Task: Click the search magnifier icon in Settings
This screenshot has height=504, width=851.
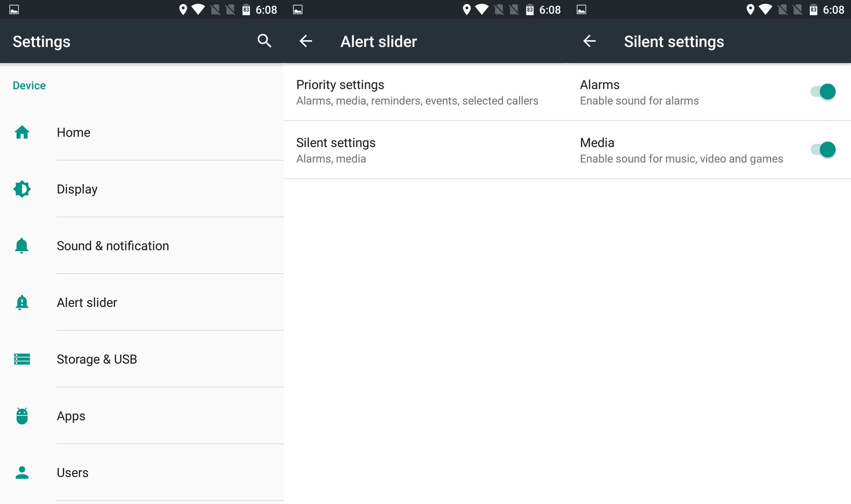Action: point(264,41)
